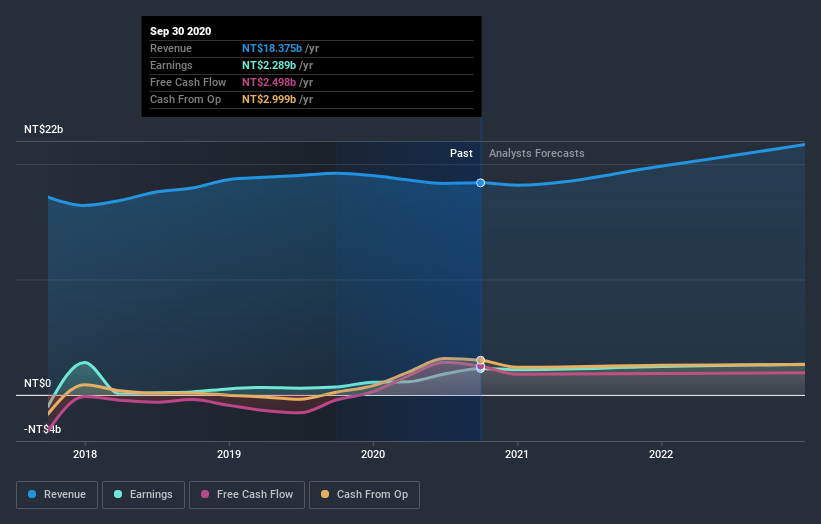Viewport: 821px width, 524px height.
Task: Click the -NT$4b y-axis label
Action: (x=42, y=429)
